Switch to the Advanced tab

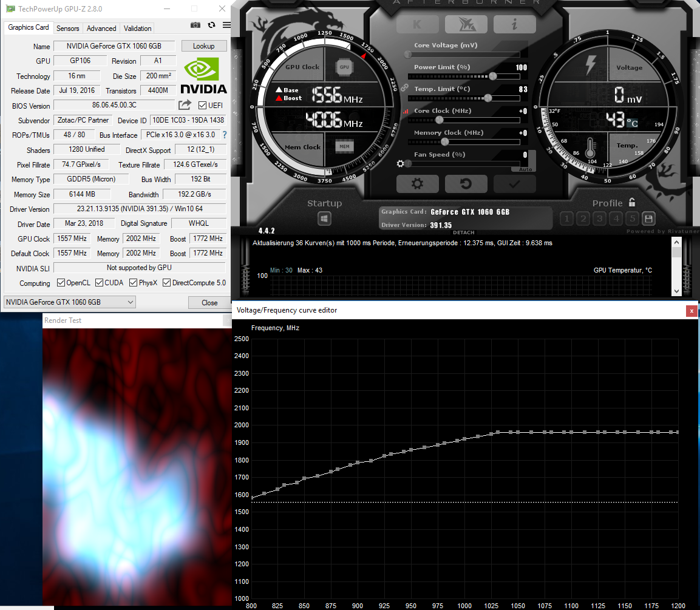coord(101,28)
